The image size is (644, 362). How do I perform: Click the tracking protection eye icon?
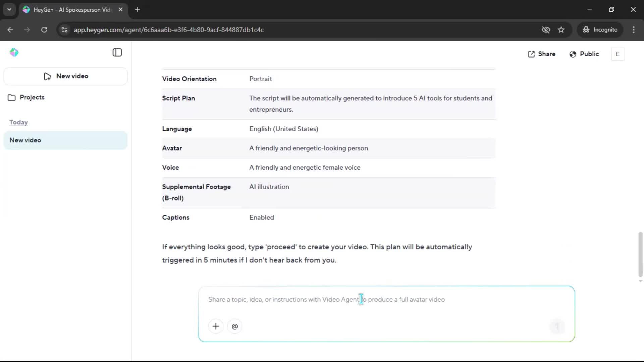546,30
